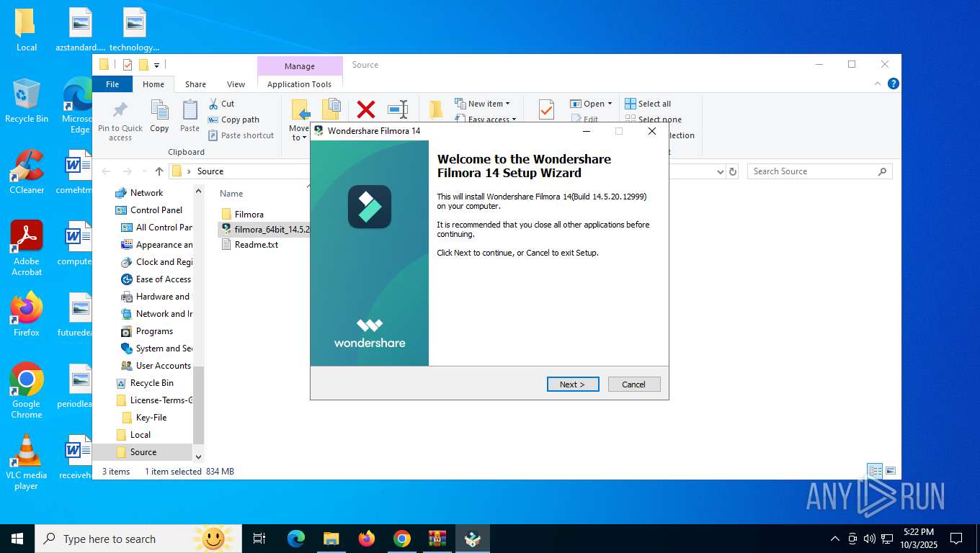Select Local folder in navigation pane
The height and width of the screenshot is (553, 980).
tap(141, 434)
